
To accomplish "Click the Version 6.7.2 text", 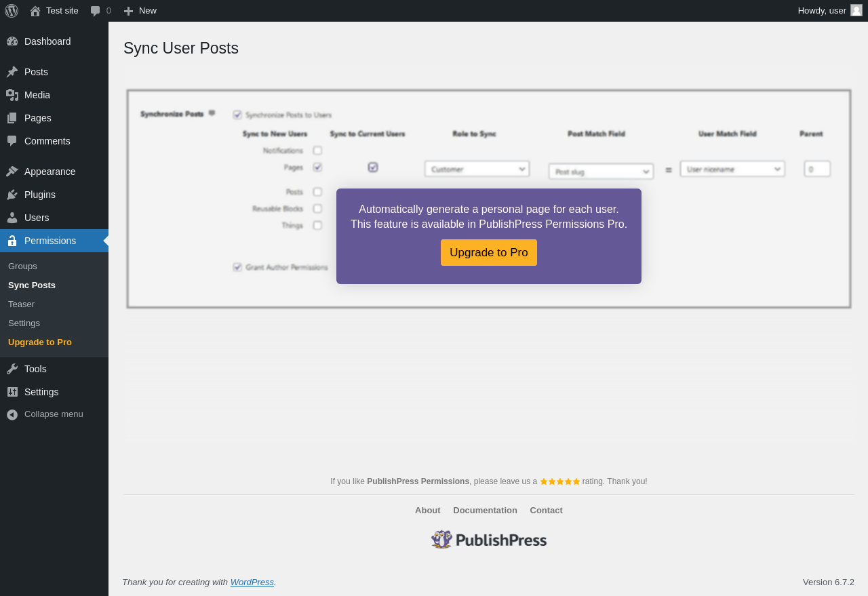I will coord(829,582).
